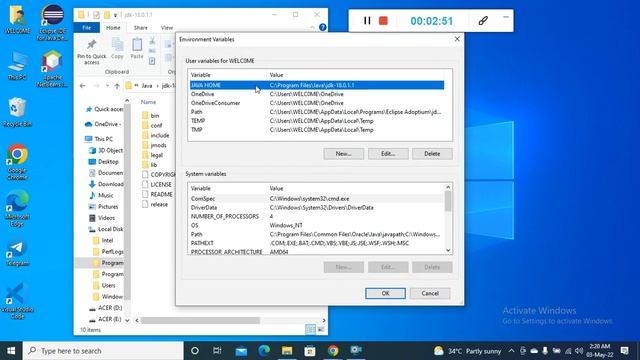The height and width of the screenshot is (360, 640).
Task: Select OneDriveConsumer user variable row
Action: click(x=317, y=103)
